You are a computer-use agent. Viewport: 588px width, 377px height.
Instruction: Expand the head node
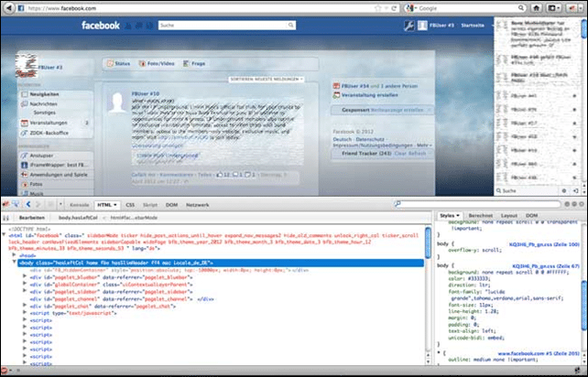click(15, 255)
